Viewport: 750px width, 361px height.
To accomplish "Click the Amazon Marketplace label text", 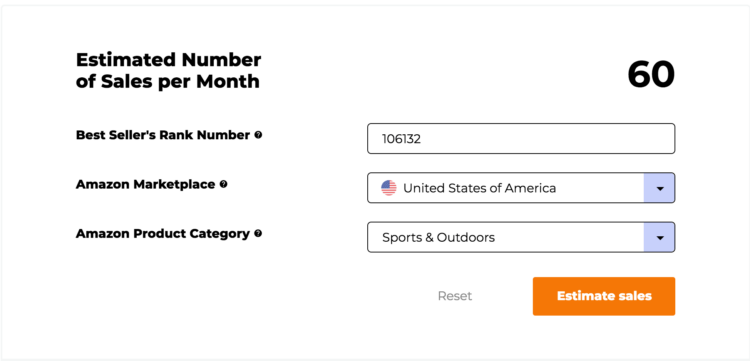I will point(145,184).
